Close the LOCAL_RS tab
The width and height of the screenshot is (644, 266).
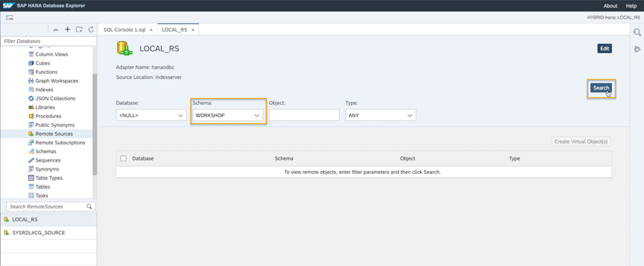pos(193,30)
